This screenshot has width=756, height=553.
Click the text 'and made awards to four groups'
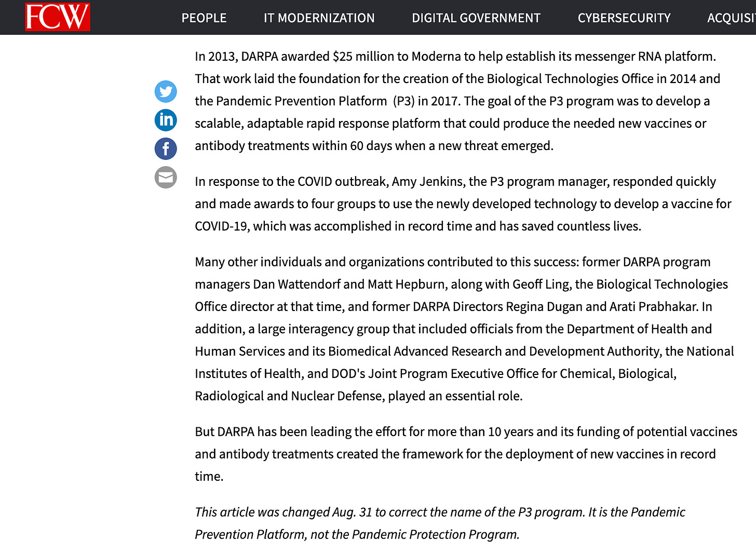pos(285,204)
